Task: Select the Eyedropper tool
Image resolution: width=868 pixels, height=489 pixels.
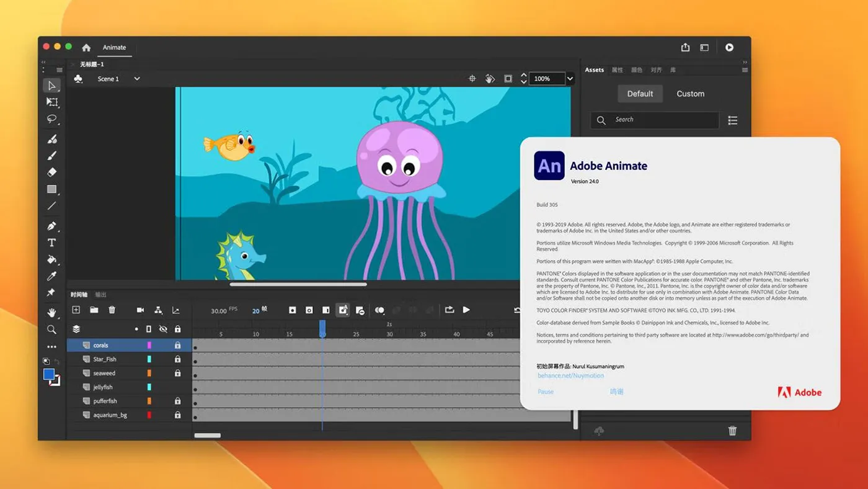Action: pos(52,276)
